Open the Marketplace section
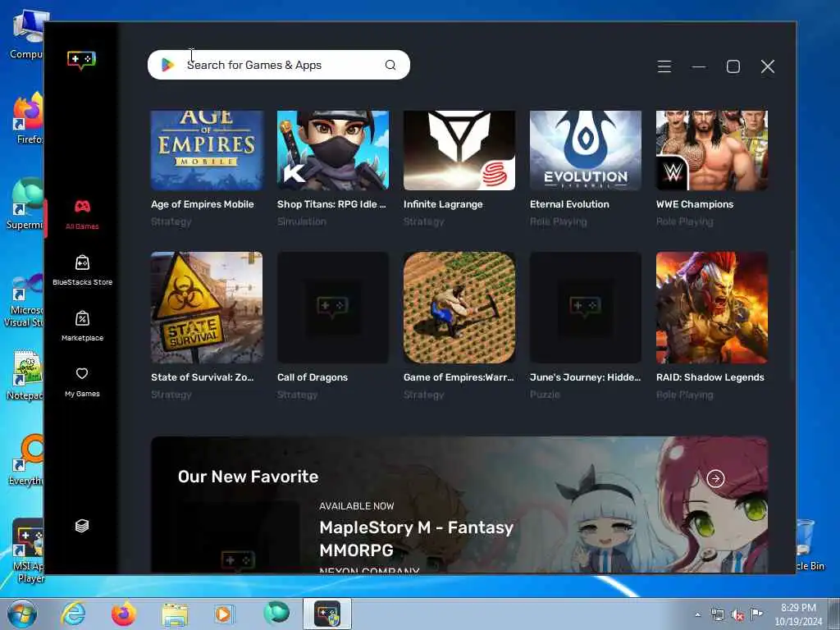Screen dimensions: 840x630 tap(82, 326)
